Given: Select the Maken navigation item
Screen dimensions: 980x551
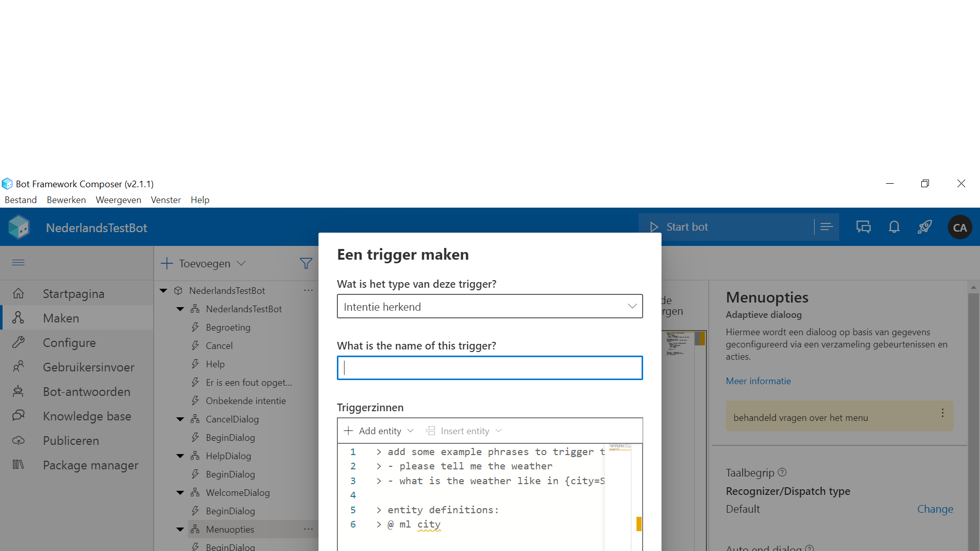Looking at the screenshot, I should 77,318.
